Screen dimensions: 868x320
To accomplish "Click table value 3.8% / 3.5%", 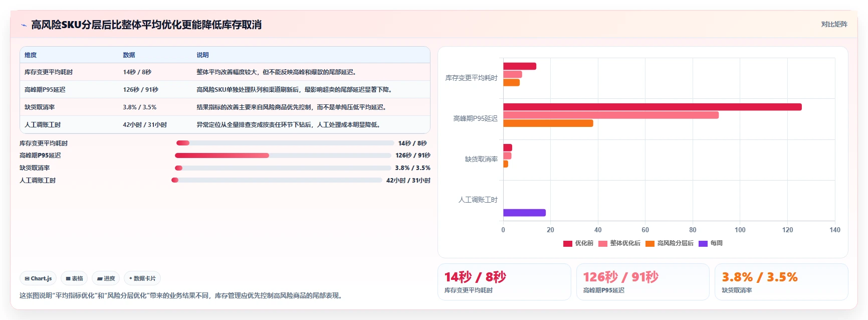I will (x=139, y=107).
